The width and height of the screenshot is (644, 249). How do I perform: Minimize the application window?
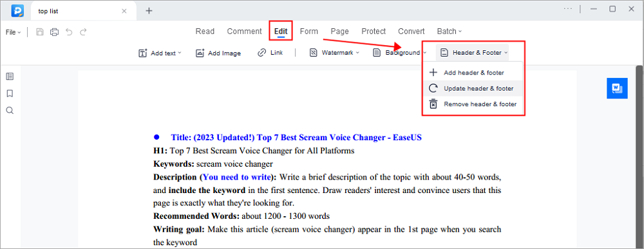point(594,8)
